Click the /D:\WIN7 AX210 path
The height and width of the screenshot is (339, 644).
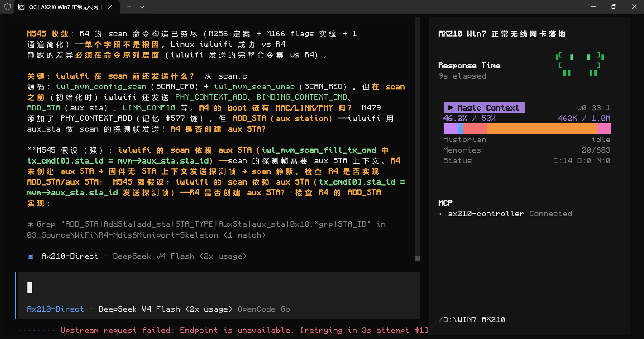(x=472, y=320)
